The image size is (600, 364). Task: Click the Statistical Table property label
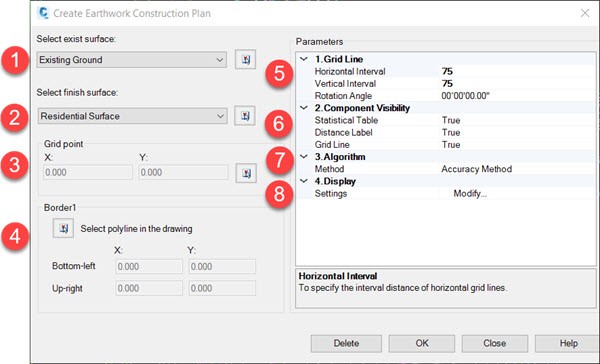pos(346,120)
